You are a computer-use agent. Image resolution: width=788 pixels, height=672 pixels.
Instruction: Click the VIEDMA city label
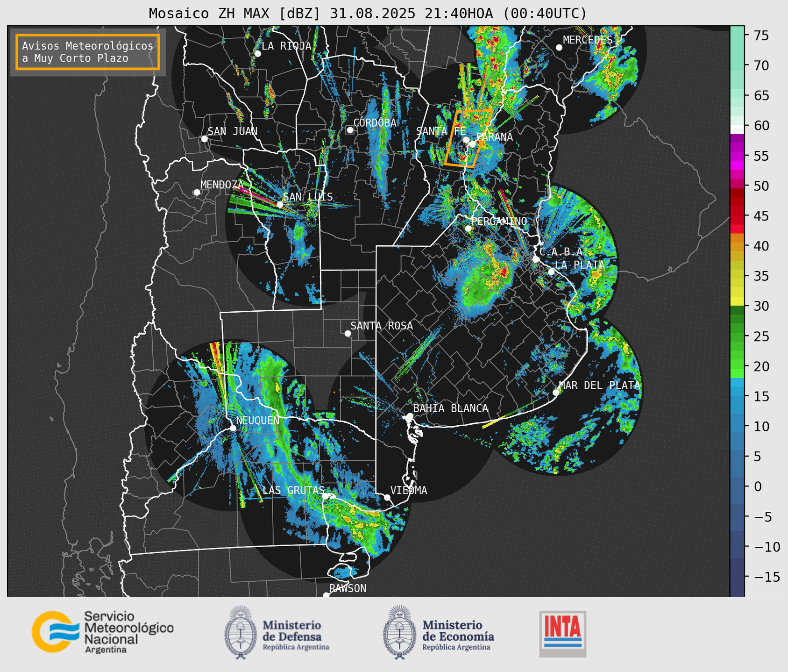click(x=409, y=490)
